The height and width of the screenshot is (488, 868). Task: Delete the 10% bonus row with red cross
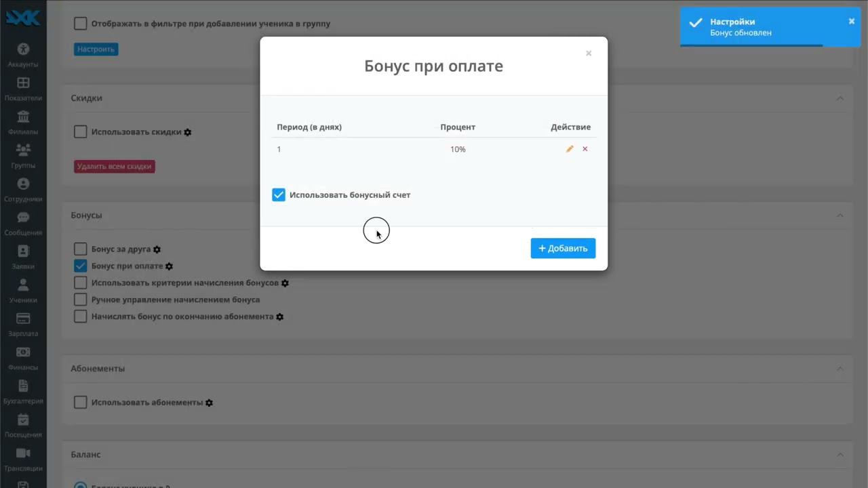pyautogui.click(x=585, y=149)
